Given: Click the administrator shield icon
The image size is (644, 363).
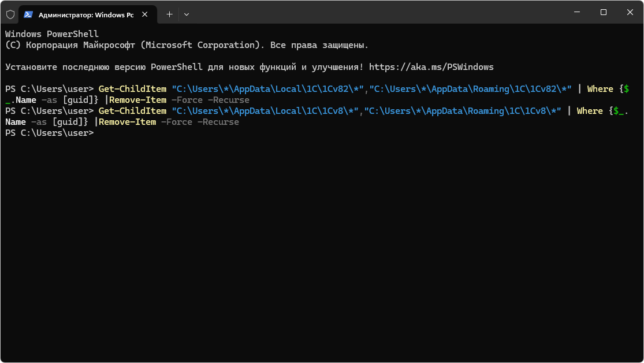Looking at the screenshot, I should (10, 15).
